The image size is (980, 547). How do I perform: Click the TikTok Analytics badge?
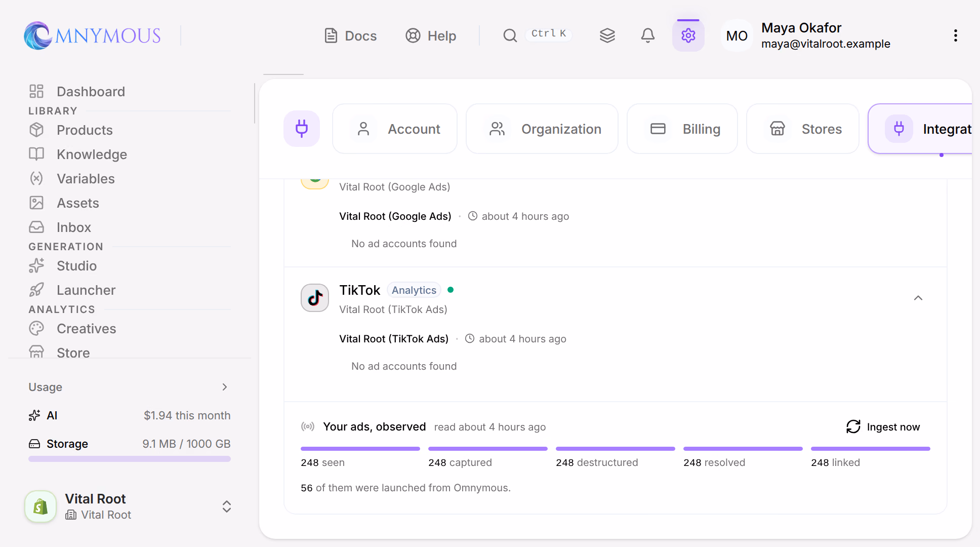(414, 290)
